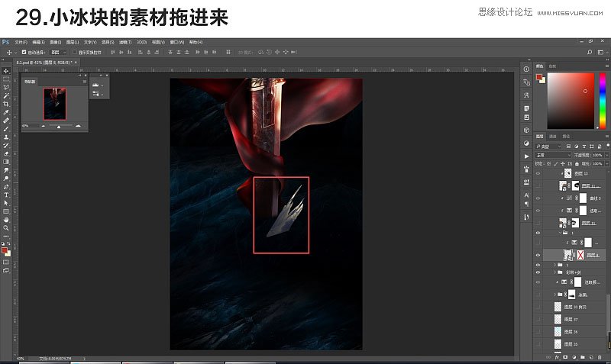Select the Zoom magnifier tool
Image resolution: width=611 pixels, height=364 pixels.
point(6,227)
